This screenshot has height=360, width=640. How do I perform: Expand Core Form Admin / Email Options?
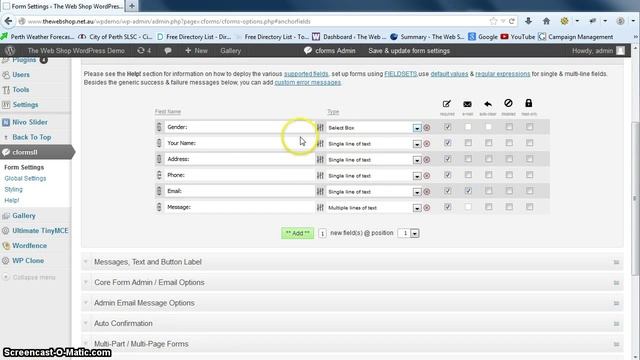(352, 282)
